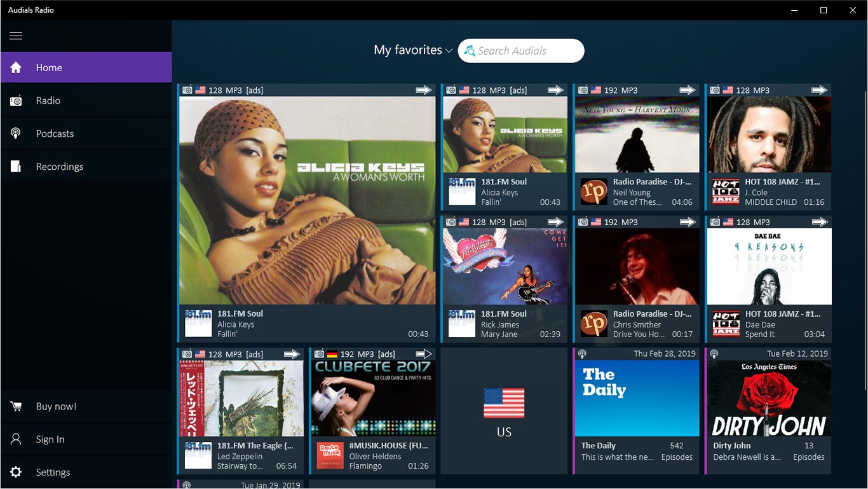The image size is (868, 489).
Task: Click Sign In in the sidebar
Action: [86, 439]
